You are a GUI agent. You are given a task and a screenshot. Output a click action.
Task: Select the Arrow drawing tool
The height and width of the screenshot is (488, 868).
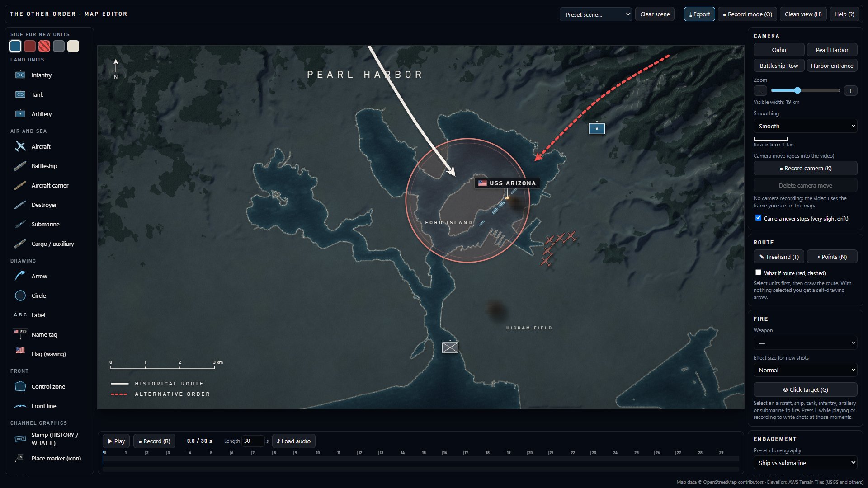click(x=49, y=276)
